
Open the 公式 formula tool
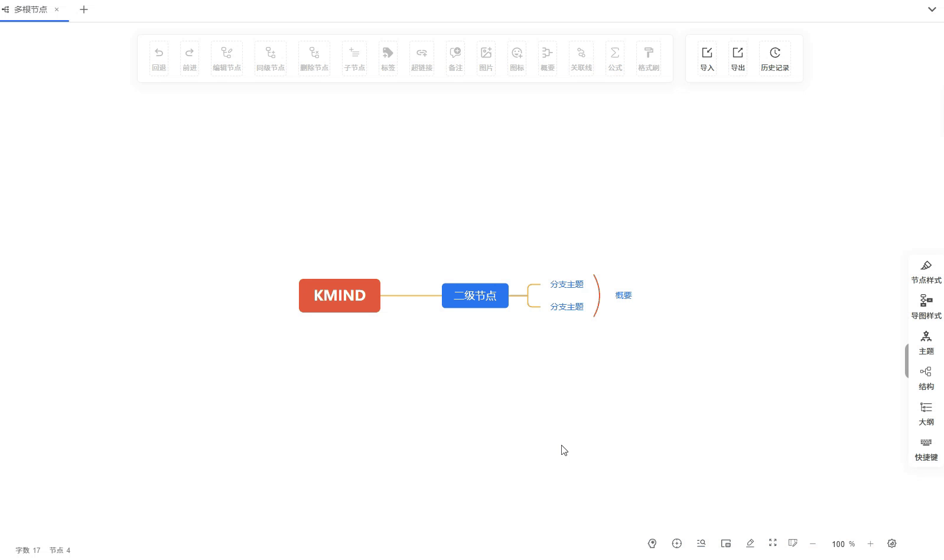pyautogui.click(x=615, y=58)
